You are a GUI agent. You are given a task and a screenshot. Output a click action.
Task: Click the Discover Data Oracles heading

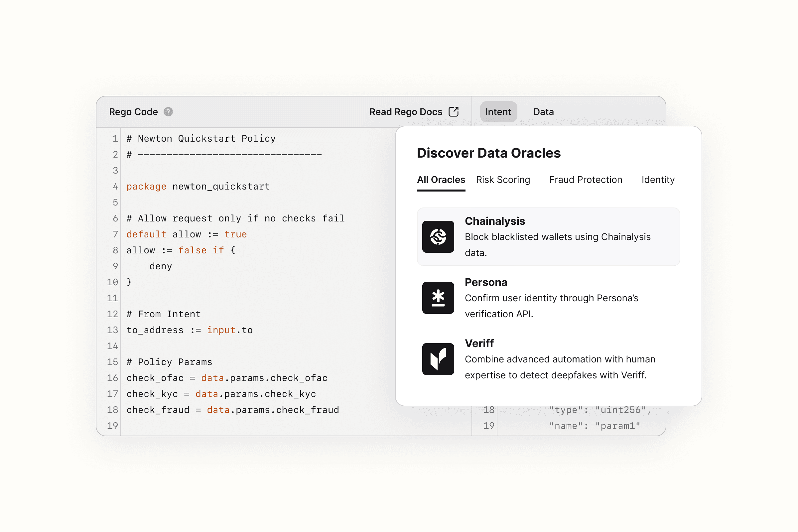pyautogui.click(x=488, y=153)
